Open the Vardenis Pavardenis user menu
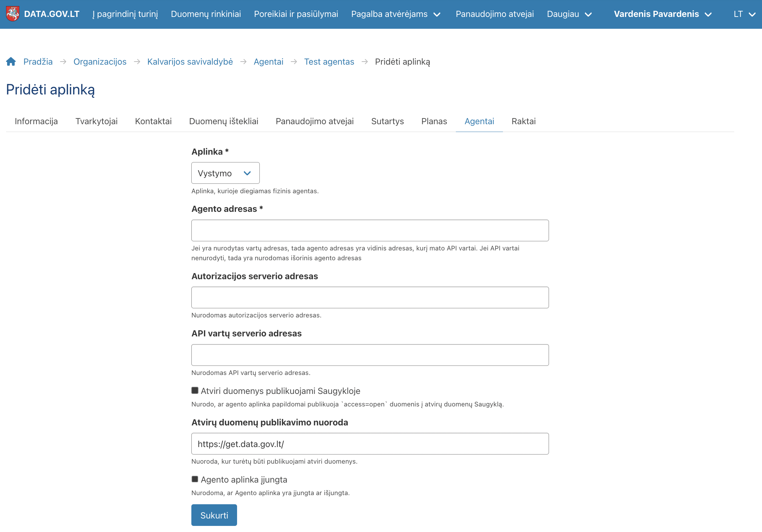Screen dimensions: 762x532 (663, 14)
